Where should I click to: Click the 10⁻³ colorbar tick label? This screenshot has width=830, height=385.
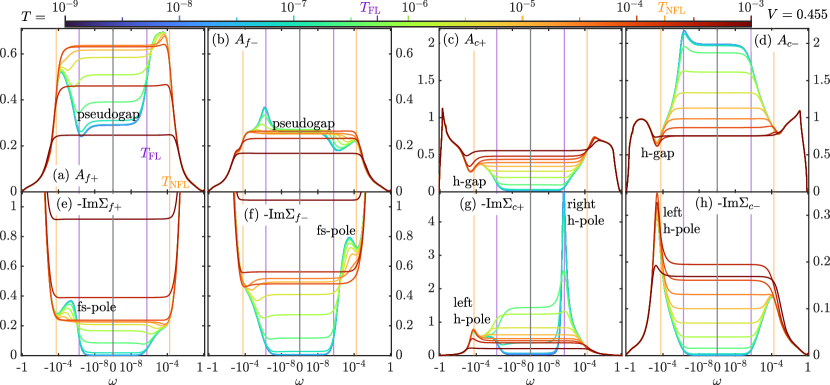click(x=751, y=8)
